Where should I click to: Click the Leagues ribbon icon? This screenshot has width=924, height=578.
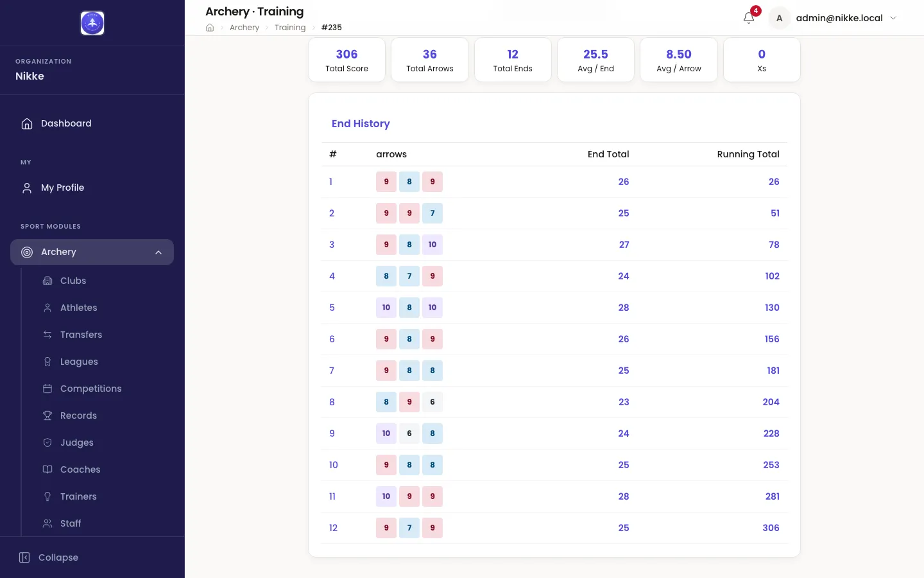tap(47, 362)
